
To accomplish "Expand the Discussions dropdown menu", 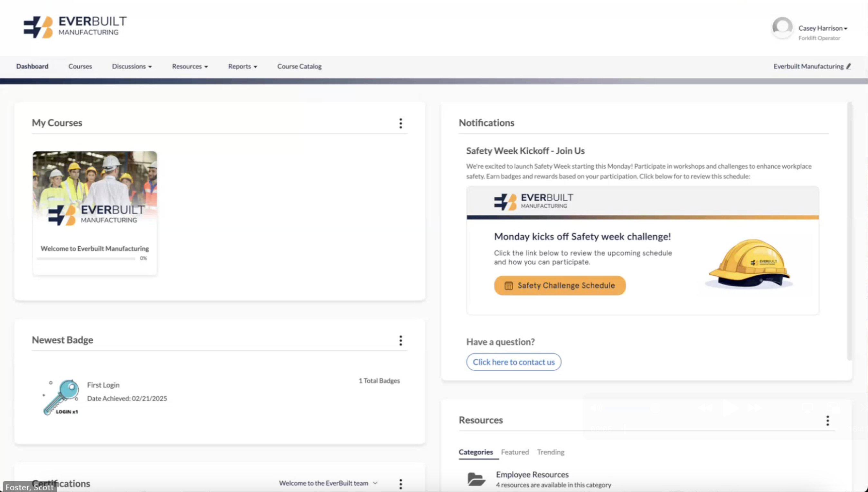I will [x=132, y=66].
